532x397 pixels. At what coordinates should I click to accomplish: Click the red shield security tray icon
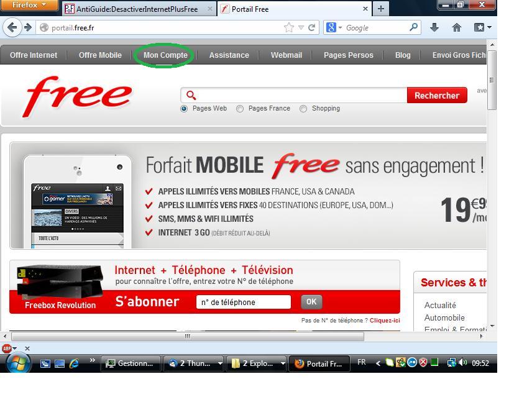click(423, 362)
